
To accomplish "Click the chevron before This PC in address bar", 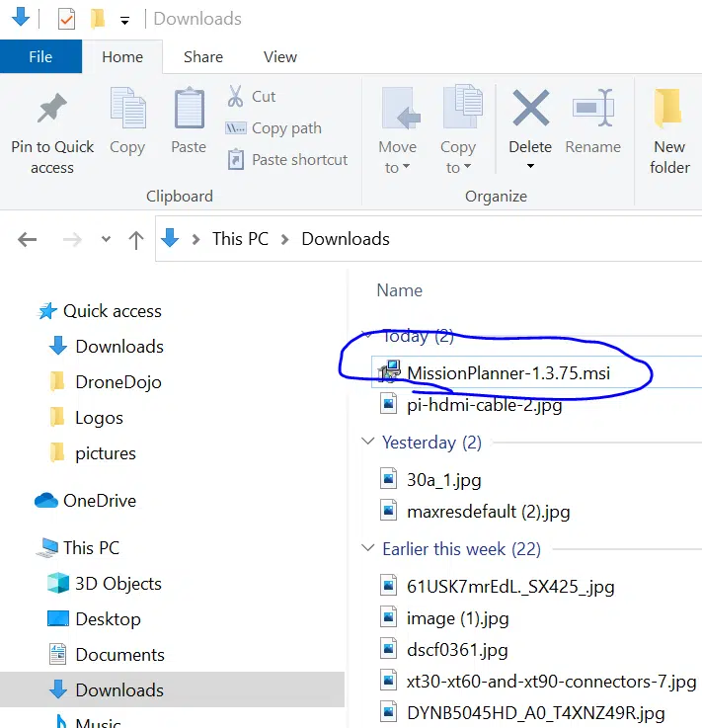I will point(195,240).
